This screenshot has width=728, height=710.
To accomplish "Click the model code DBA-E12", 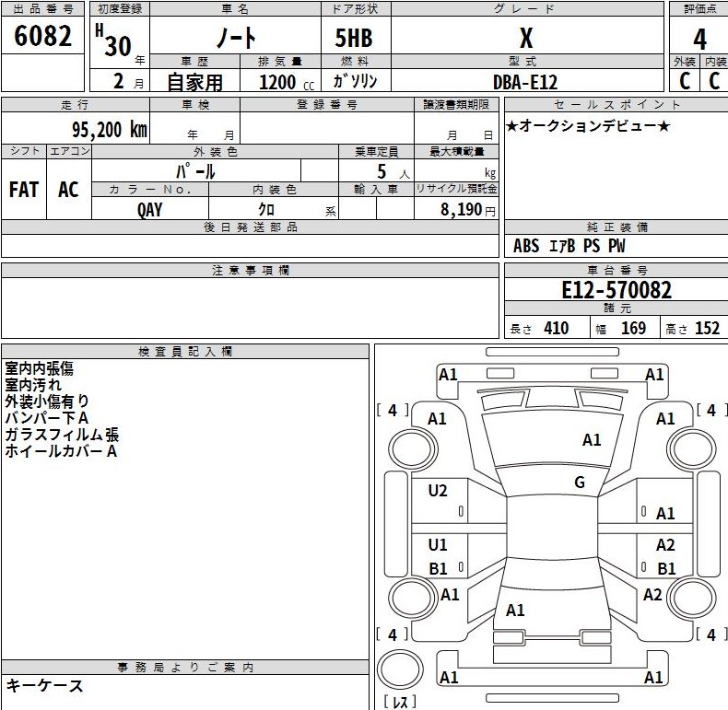I will 525,82.
